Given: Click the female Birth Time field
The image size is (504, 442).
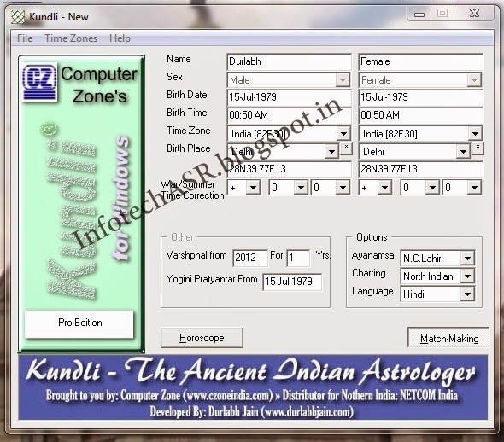Looking at the screenshot, I should (x=420, y=115).
